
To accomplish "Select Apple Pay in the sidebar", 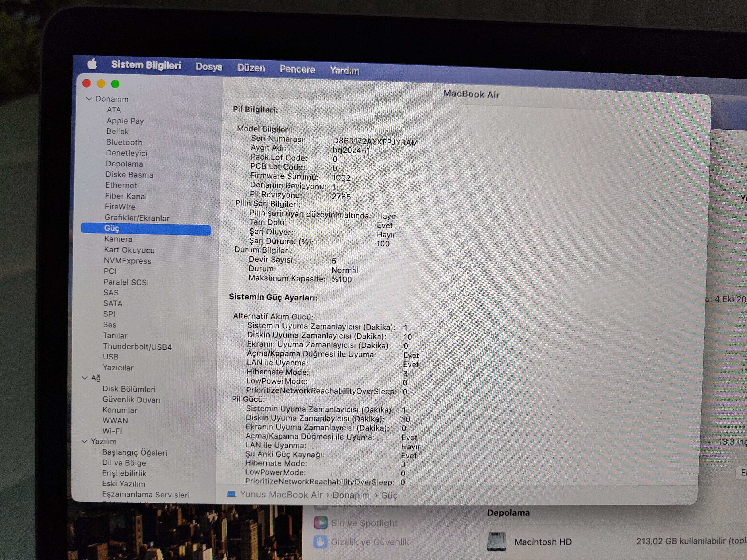I will 125,120.
